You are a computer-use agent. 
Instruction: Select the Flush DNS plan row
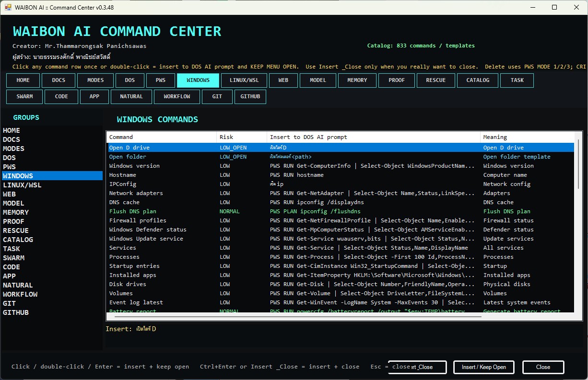tap(341, 211)
